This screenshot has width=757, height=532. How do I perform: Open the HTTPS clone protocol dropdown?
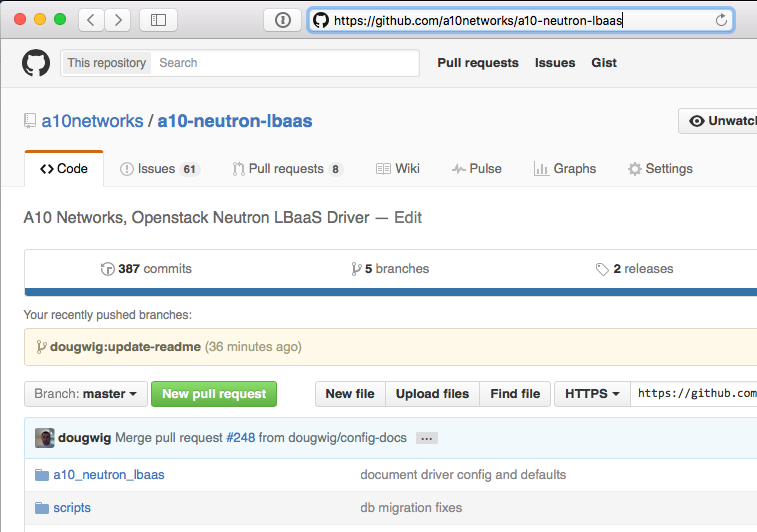click(x=592, y=394)
